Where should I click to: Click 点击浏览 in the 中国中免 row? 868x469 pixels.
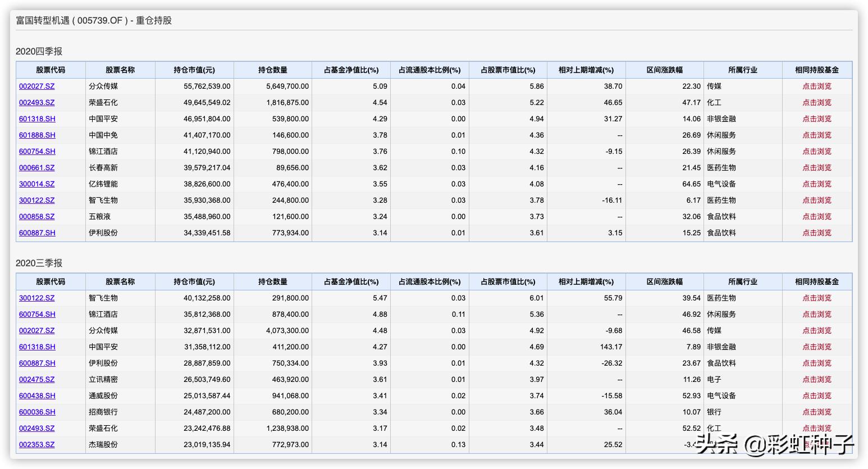[x=816, y=135]
